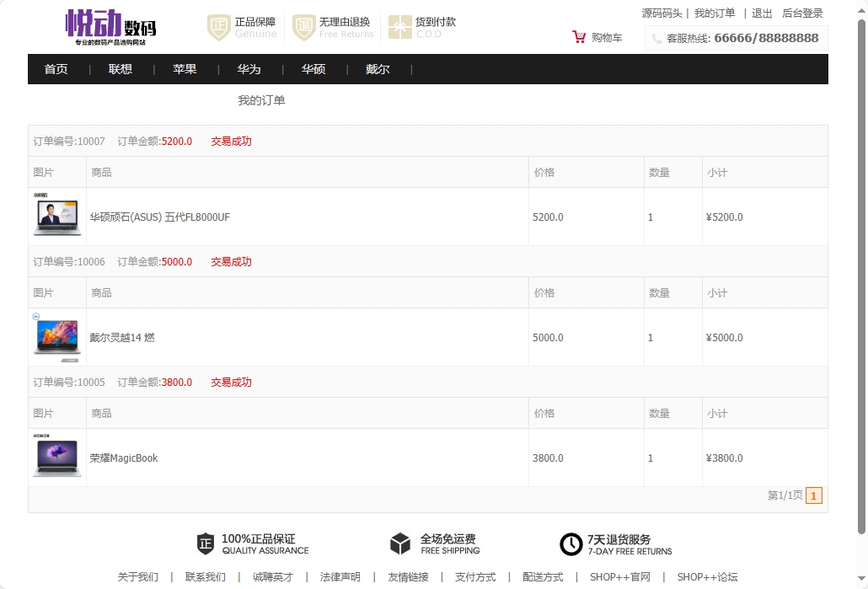The width and height of the screenshot is (868, 589).
Task: Open the ASUS FL8000UF laptop thumbnail
Action: click(57, 217)
